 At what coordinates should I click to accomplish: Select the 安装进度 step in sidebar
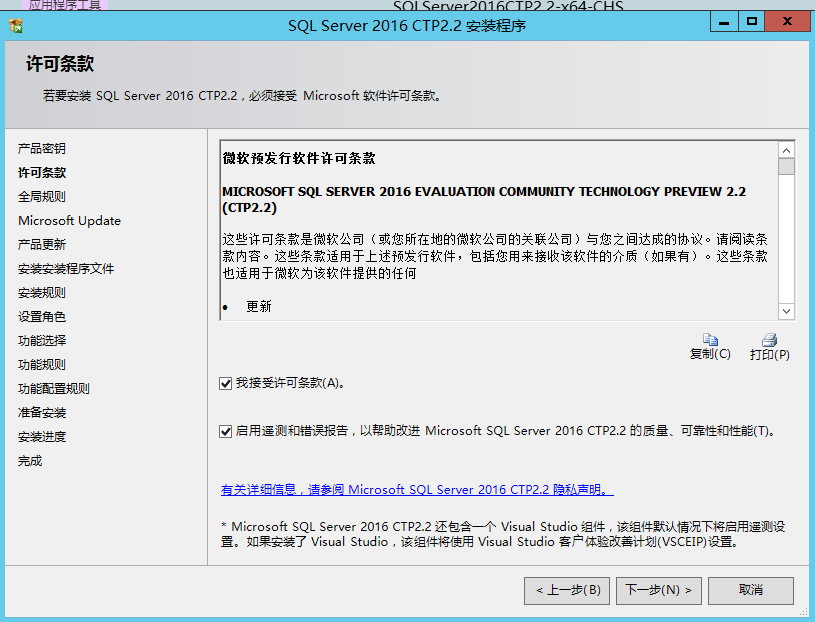click(42, 437)
